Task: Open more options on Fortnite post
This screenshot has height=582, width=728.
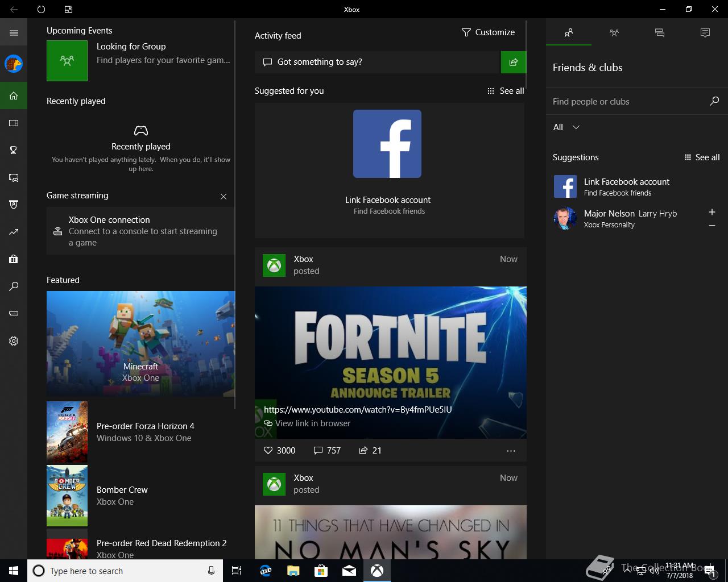Action: coord(511,451)
